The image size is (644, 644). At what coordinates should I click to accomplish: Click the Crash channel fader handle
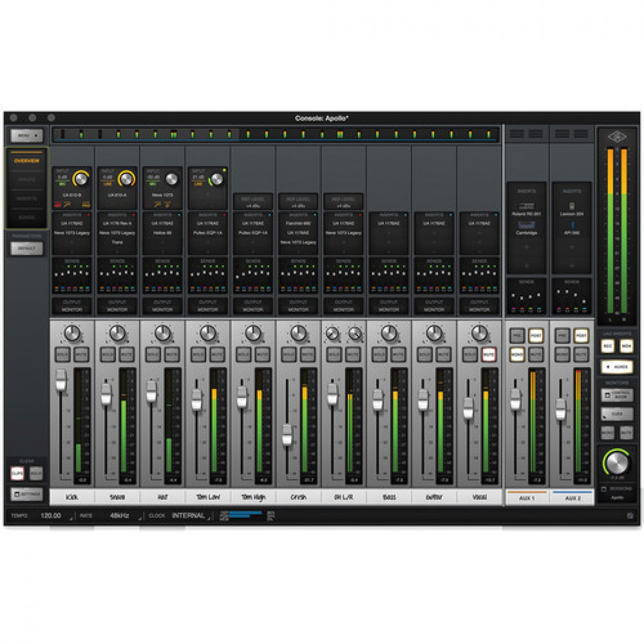pos(287,434)
